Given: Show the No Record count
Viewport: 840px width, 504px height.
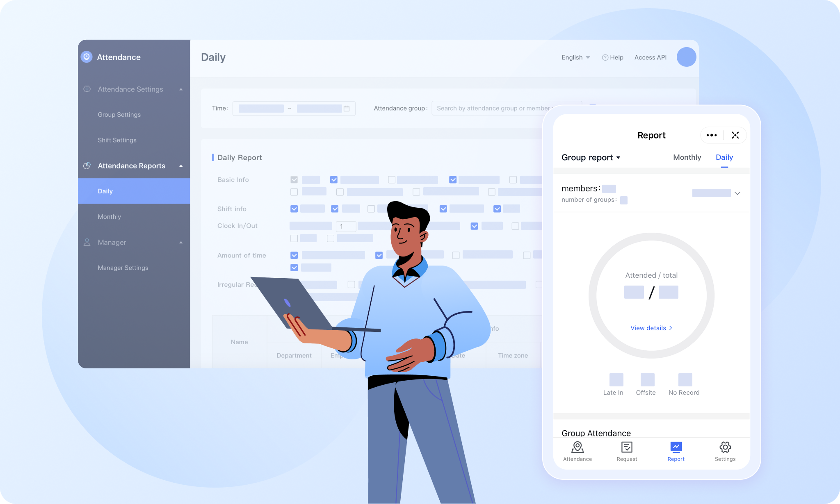Looking at the screenshot, I should (x=685, y=379).
